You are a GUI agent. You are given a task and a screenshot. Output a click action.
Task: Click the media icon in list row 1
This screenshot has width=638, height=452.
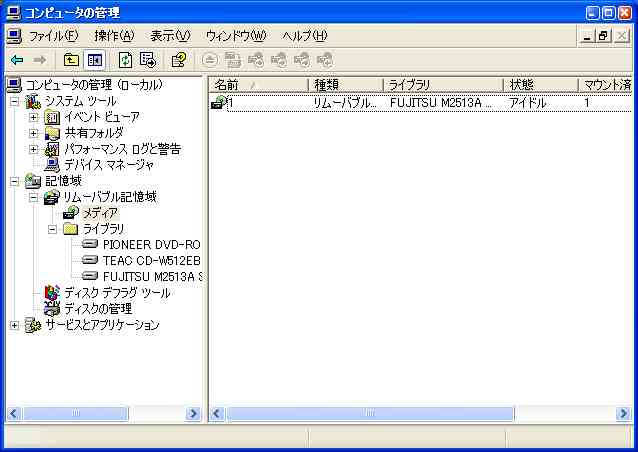218,102
